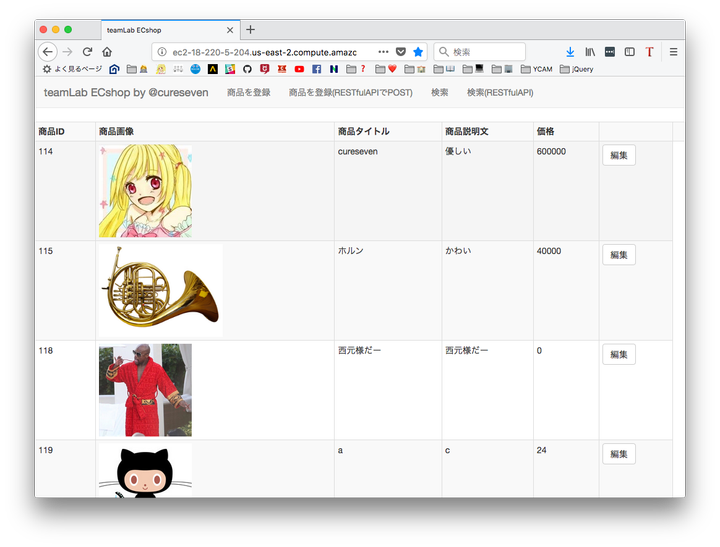Select the teamLab ECshop tab
Screen dimensions: 720x547
tap(170, 30)
